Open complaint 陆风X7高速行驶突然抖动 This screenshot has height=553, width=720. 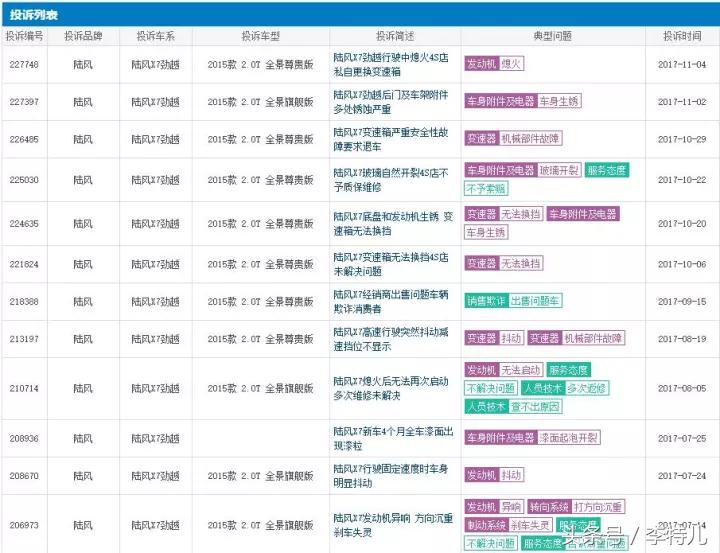pos(391,339)
